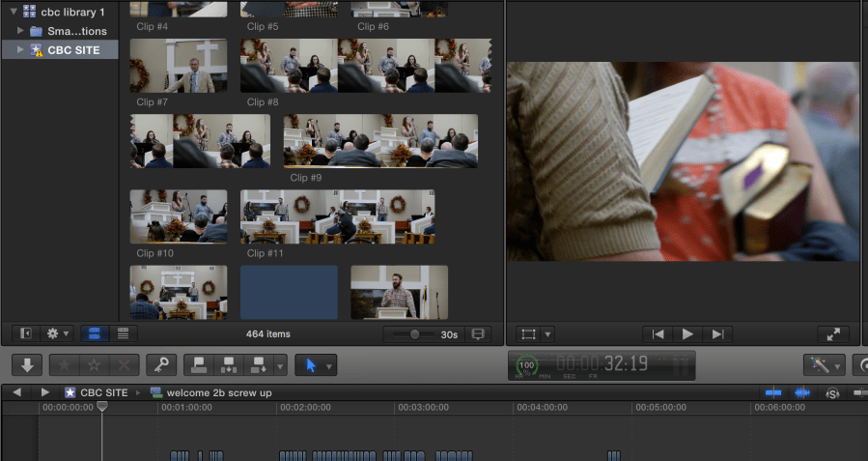Adjust the clip duration zoom slider
Screen dimensions: 868x461
coord(415,333)
